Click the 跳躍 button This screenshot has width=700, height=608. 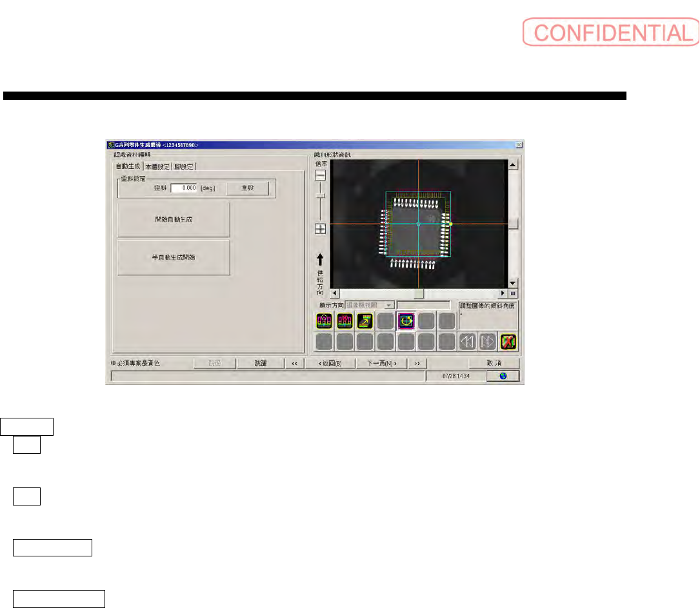coord(260,363)
